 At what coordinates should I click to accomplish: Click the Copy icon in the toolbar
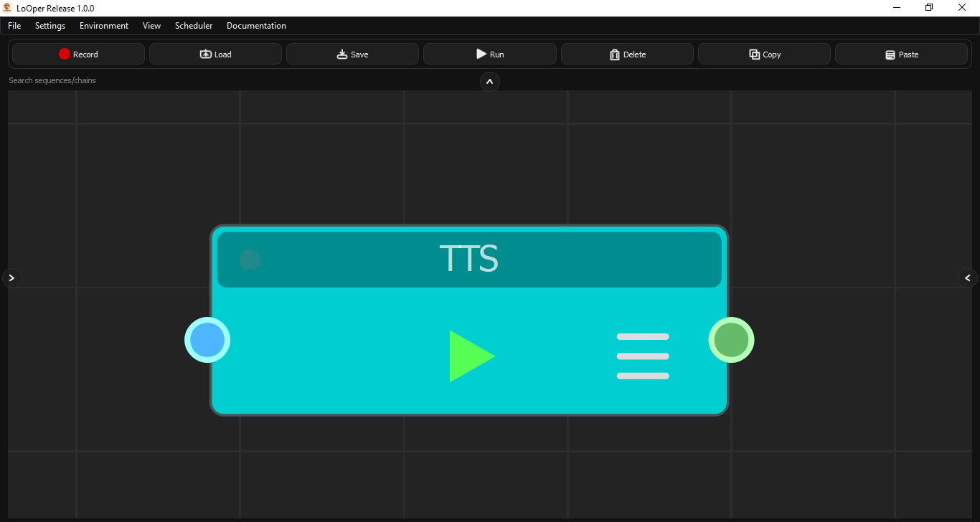tap(753, 54)
